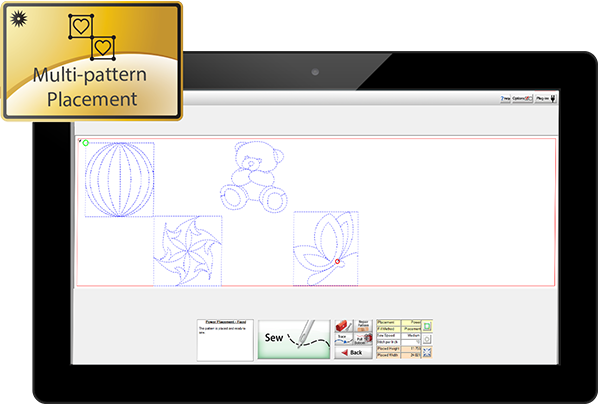Click the Pull Bobbin icon

coord(363,339)
